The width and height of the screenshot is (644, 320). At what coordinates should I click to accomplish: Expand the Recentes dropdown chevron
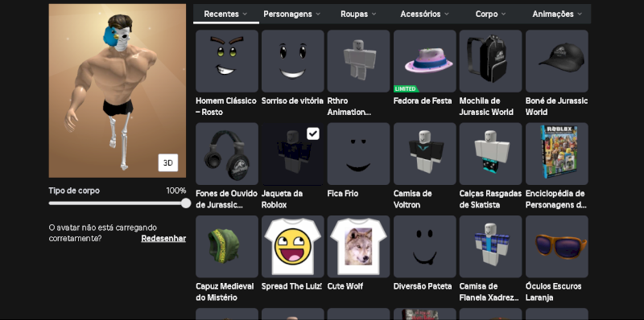(x=245, y=14)
